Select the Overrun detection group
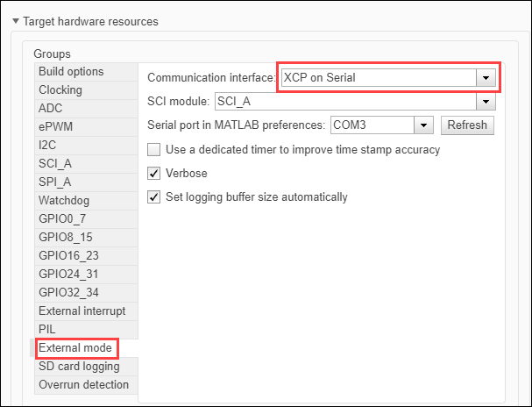Screen dimensions: 532x407 (x=83, y=385)
